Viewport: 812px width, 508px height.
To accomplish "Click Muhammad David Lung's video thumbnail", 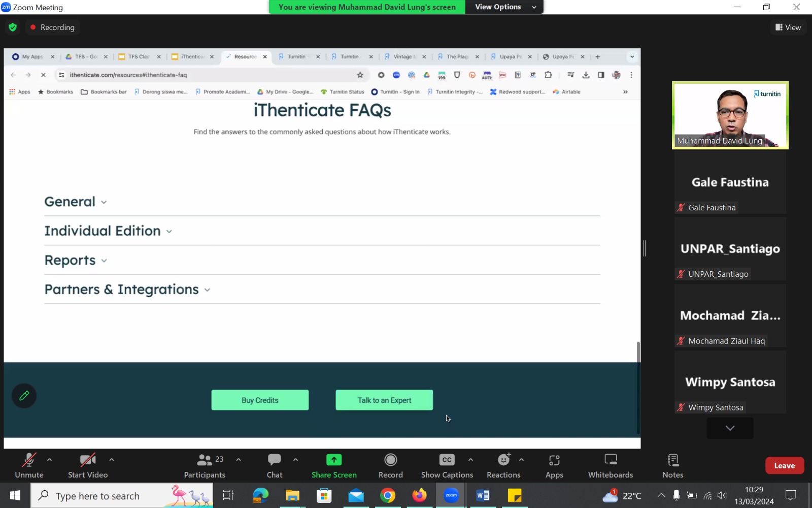I will pyautogui.click(x=730, y=115).
